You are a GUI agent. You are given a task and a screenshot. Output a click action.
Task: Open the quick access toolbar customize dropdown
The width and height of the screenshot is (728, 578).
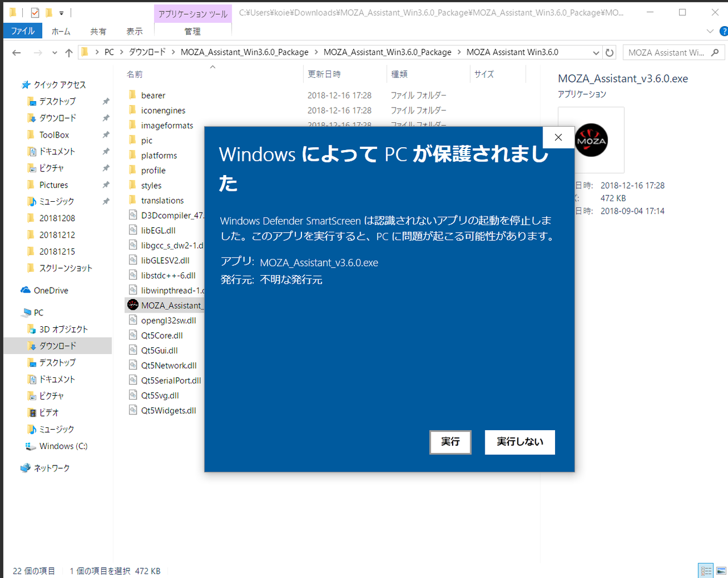61,13
